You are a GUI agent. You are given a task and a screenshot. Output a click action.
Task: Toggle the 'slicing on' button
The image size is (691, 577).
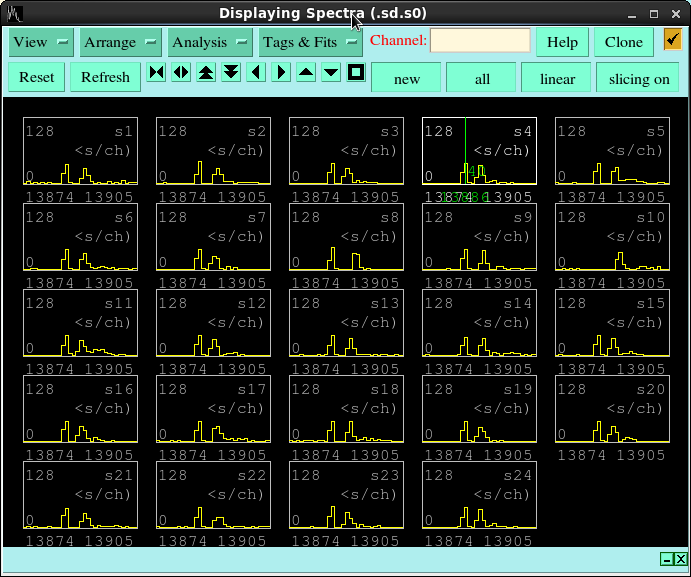[x=639, y=78]
